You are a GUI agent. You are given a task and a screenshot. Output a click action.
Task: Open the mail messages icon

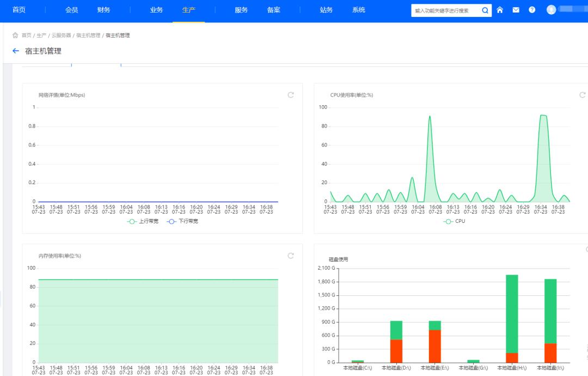pos(516,10)
